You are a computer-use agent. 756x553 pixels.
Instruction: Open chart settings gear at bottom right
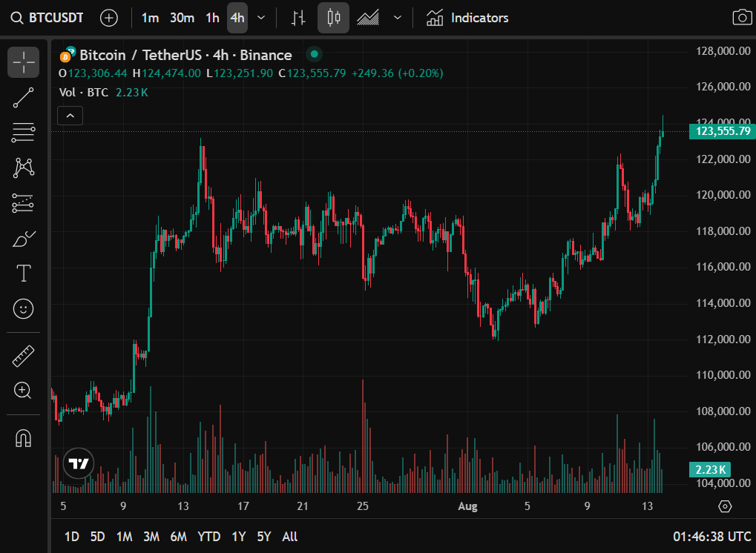725,506
